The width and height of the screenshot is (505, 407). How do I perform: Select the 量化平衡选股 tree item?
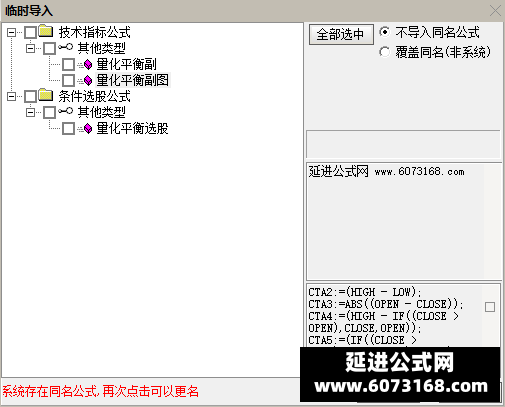(x=132, y=129)
